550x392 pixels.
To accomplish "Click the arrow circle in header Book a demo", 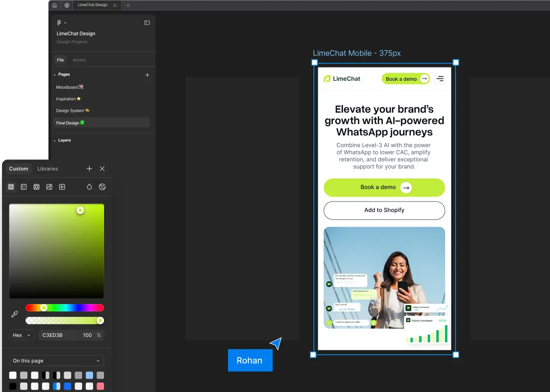I will click(425, 78).
